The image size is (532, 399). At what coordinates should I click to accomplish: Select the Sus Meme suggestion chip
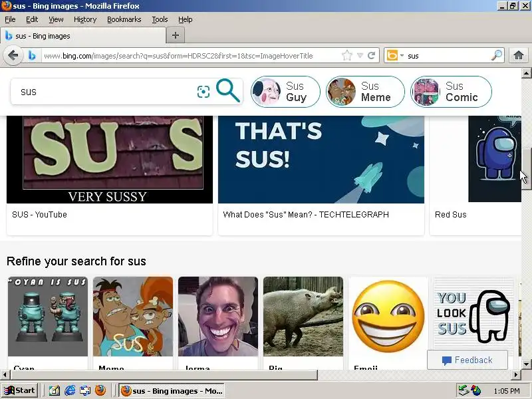point(365,92)
